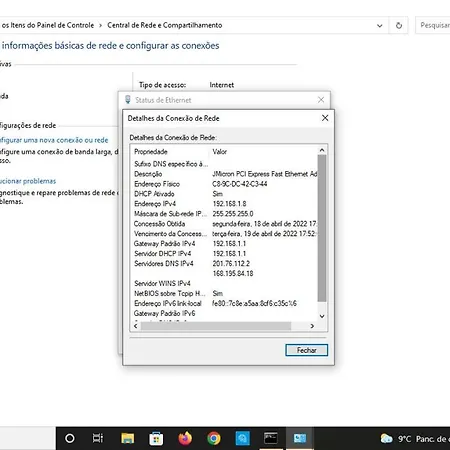Select the Control Panel network taskbar icon
Viewport: 450px width, 450px height.
300,438
